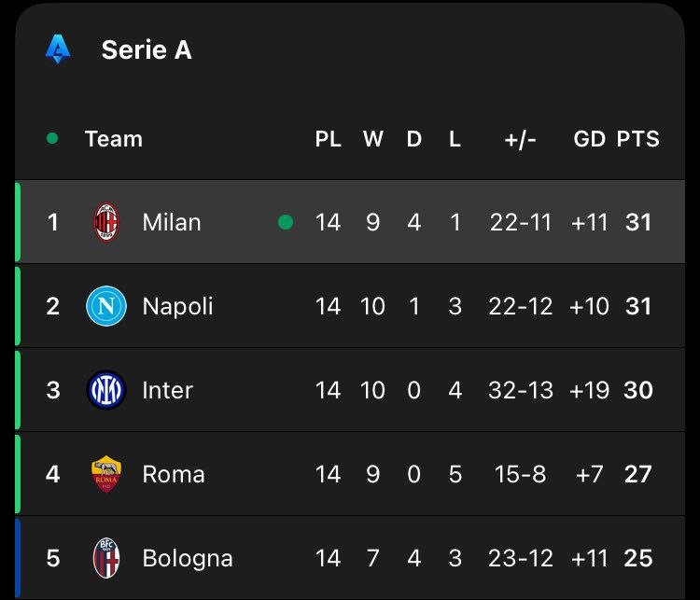Click the Napoli club crest
Image resolution: width=700 pixels, height=600 pixels.
point(106,306)
